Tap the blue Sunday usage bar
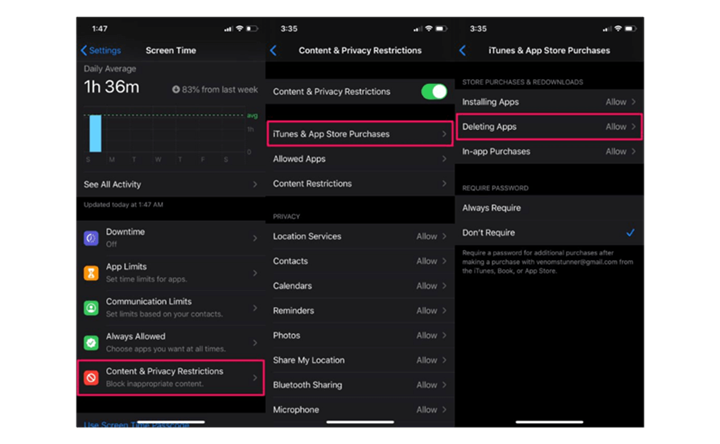The image size is (720, 444). click(96, 133)
